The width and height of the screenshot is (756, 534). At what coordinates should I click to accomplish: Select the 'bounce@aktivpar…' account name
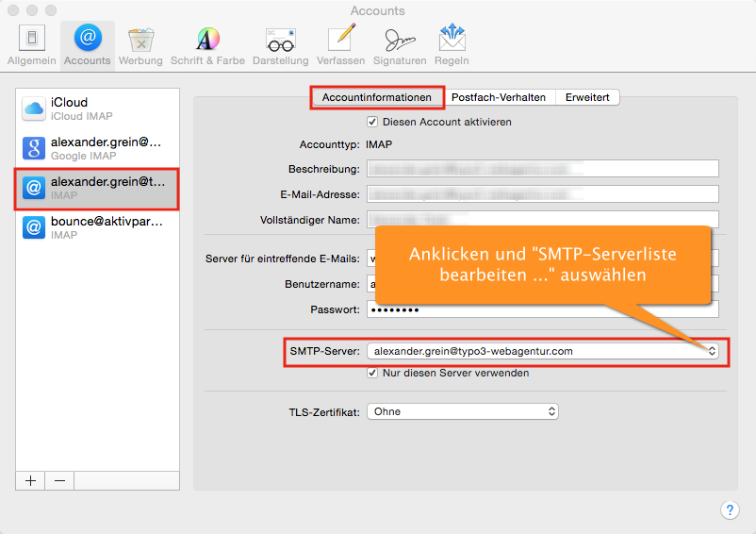[107, 222]
